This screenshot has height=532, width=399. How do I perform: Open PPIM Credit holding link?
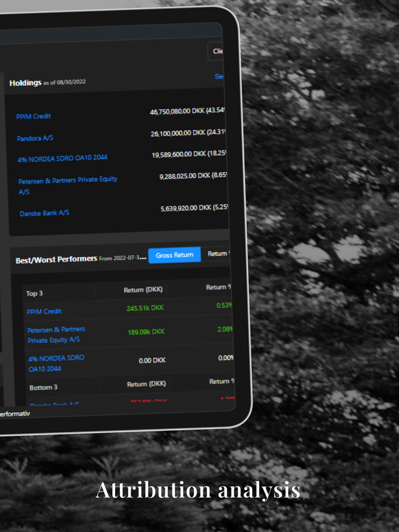pyautogui.click(x=34, y=116)
